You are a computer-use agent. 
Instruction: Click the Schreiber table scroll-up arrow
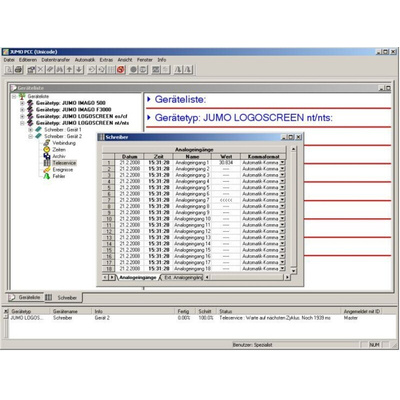[293, 149]
